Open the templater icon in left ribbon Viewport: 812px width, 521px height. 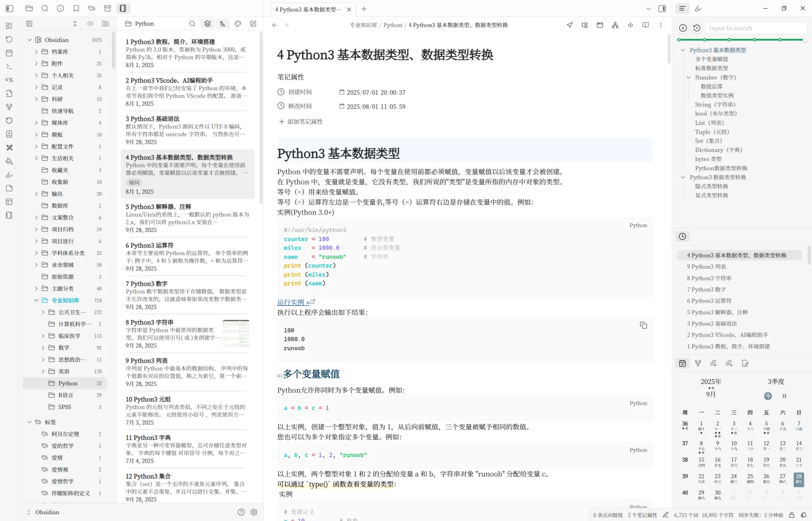click(9, 80)
